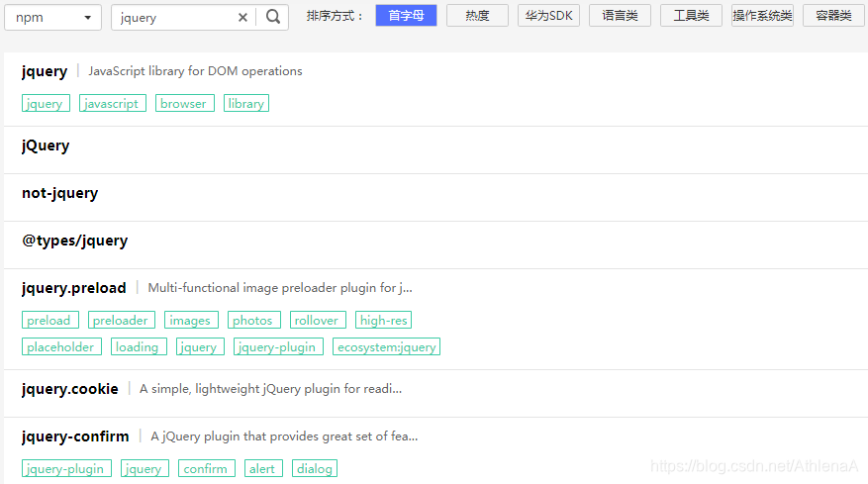Filter by 工具类 category
This screenshot has width=868, height=484.
pyautogui.click(x=691, y=16)
